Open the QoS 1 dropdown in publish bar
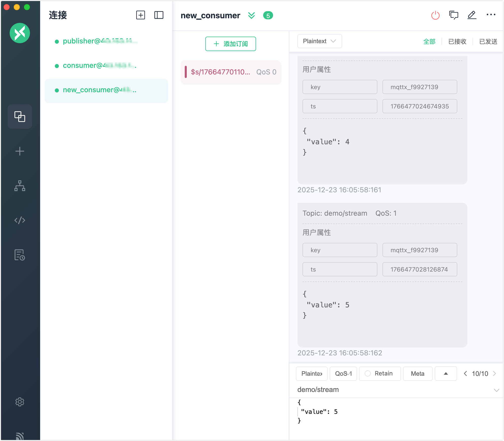This screenshot has height=441, width=504. (x=343, y=373)
